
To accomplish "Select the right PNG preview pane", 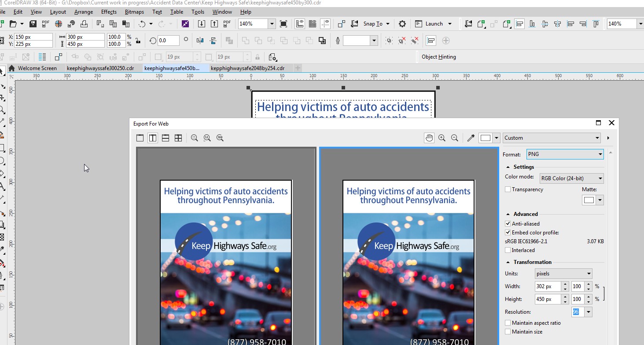I will pos(409,246).
